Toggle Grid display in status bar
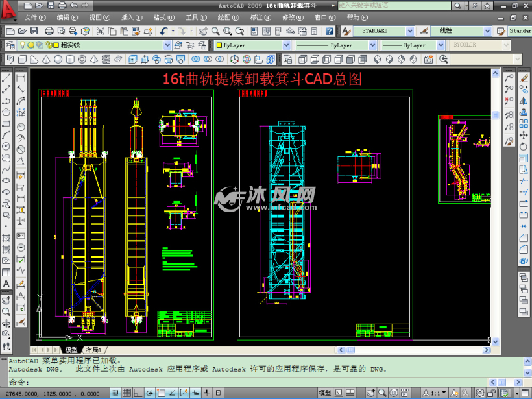Image resolution: width=532 pixels, height=399 pixels. click(x=127, y=393)
